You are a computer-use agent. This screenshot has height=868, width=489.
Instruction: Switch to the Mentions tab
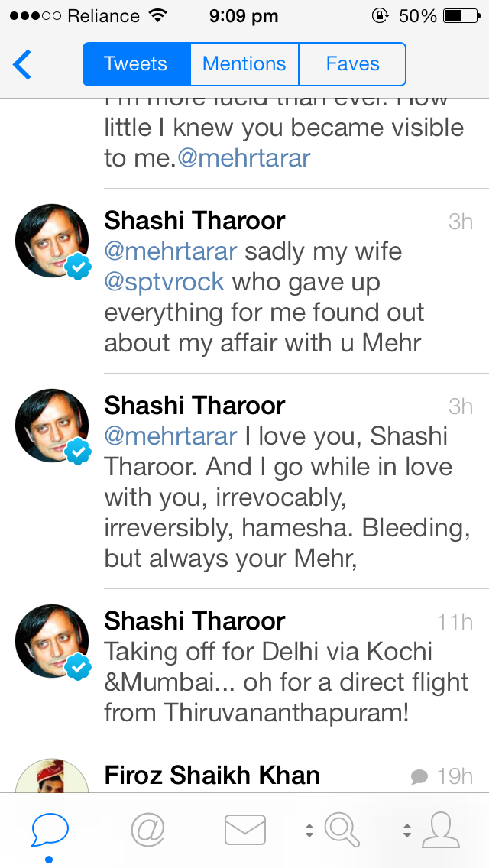[244, 64]
